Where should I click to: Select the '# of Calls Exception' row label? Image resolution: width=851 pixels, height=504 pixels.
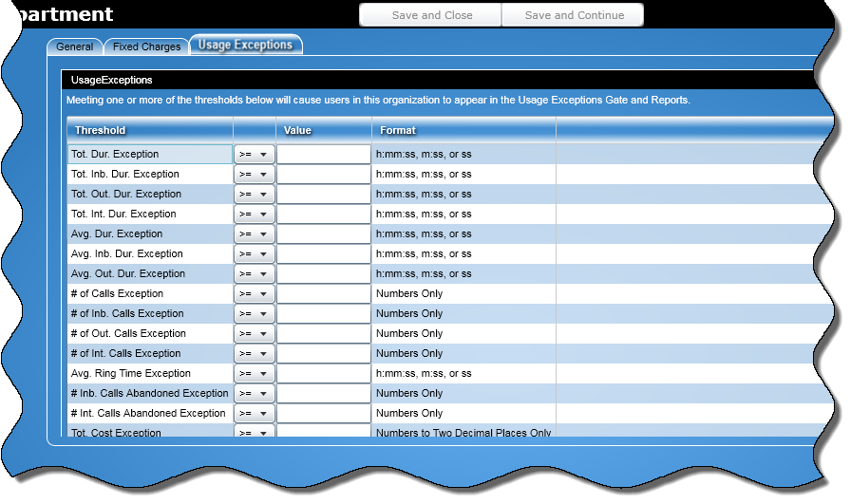click(x=117, y=293)
